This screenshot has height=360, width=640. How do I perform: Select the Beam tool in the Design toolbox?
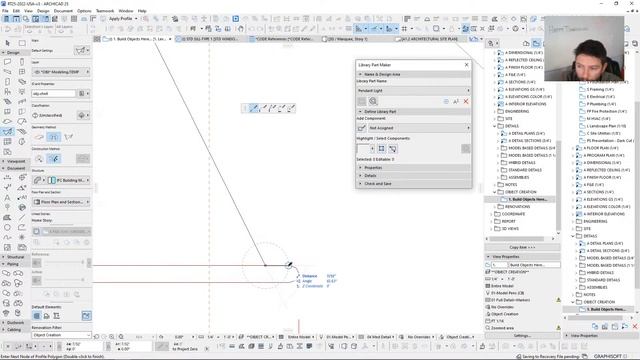7,72
